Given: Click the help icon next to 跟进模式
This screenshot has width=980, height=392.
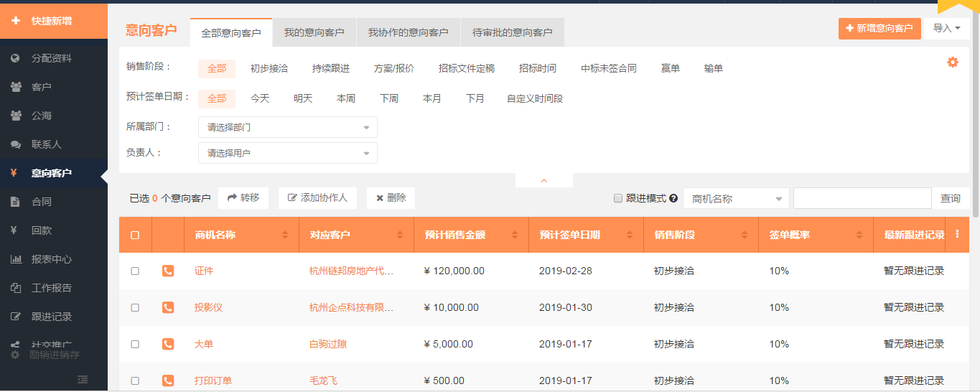Looking at the screenshot, I should 673,198.
